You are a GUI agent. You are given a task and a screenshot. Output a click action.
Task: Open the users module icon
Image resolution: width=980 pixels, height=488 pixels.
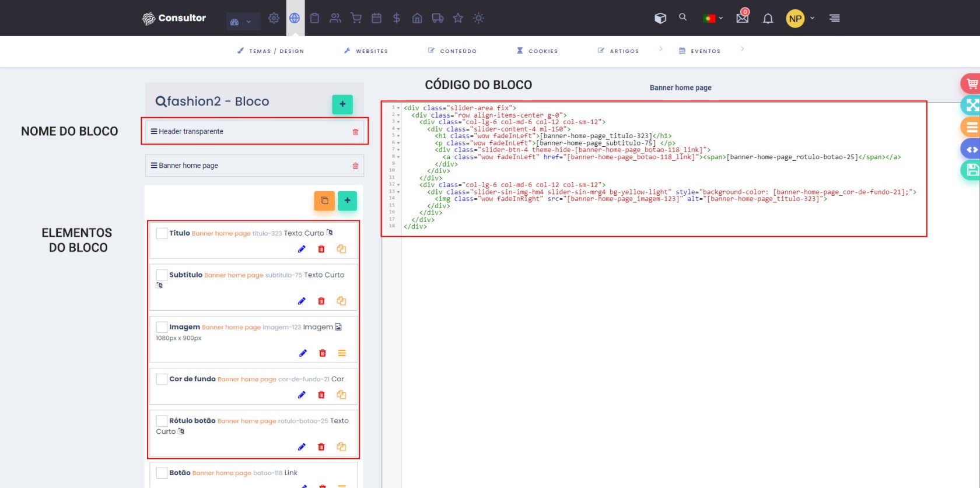click(x=335, y=18)
